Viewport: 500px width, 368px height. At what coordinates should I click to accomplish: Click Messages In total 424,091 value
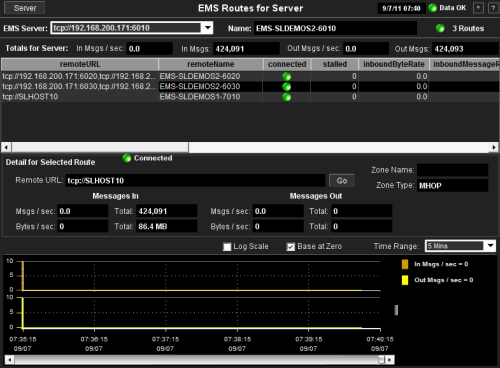[x=166, y=211]
